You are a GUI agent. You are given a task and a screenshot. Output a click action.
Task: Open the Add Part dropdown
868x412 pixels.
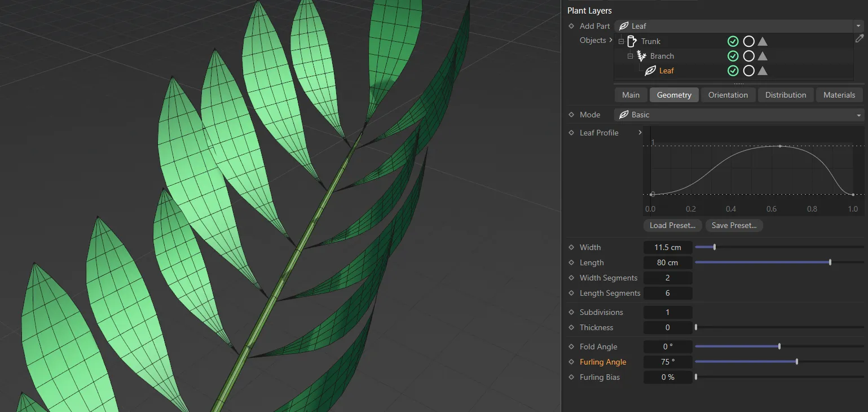click(x=858, y=25)
